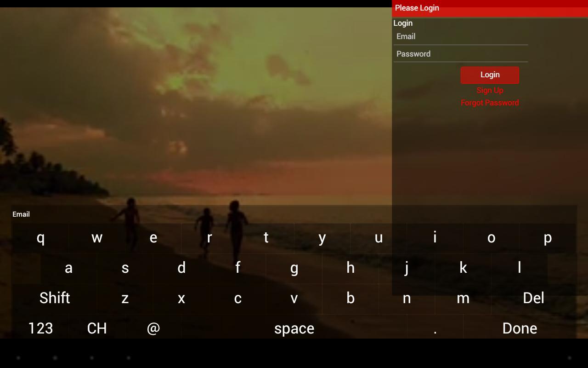This screenshot has width=588, height=368.
Task: Tap the u key on the keyboard
Action: (x=379, y=238)
